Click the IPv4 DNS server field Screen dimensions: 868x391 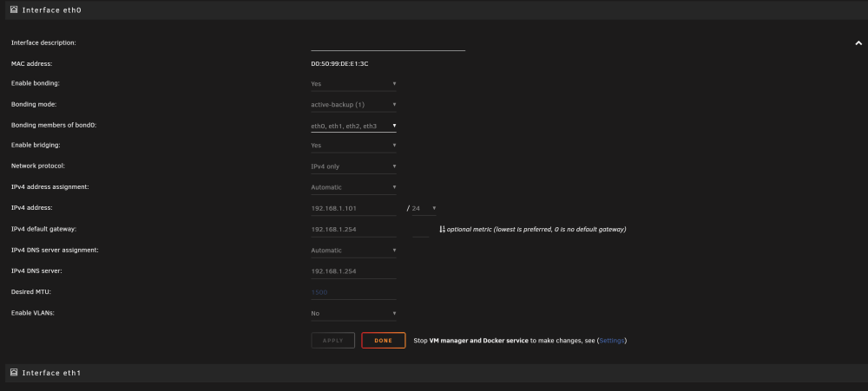(353, 271)
